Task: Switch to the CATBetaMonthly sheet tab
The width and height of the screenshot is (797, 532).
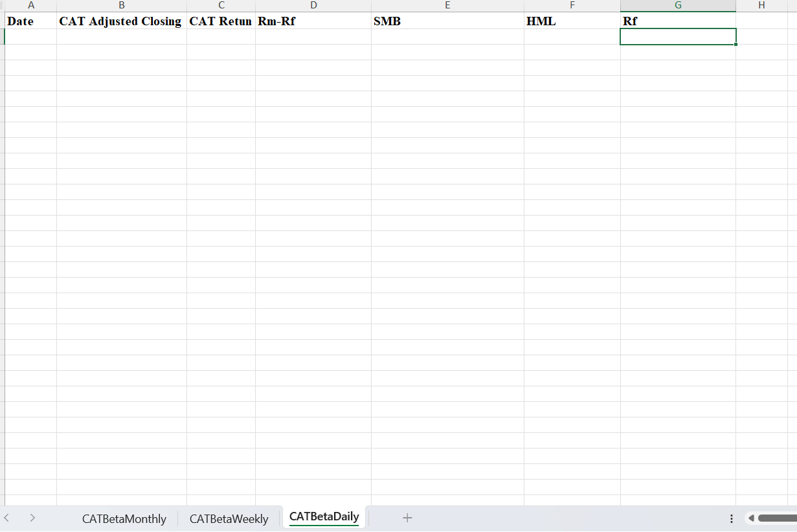Action: pos(124,518)
